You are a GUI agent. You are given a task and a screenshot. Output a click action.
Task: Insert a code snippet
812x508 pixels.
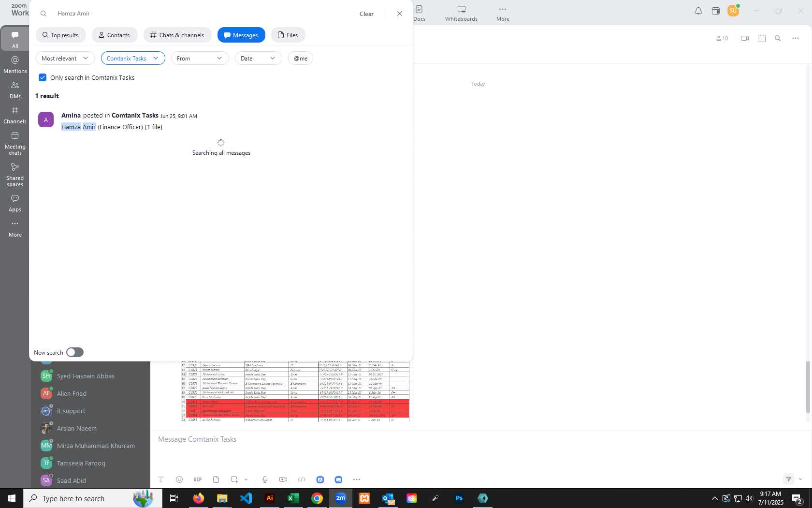point(302,479)
